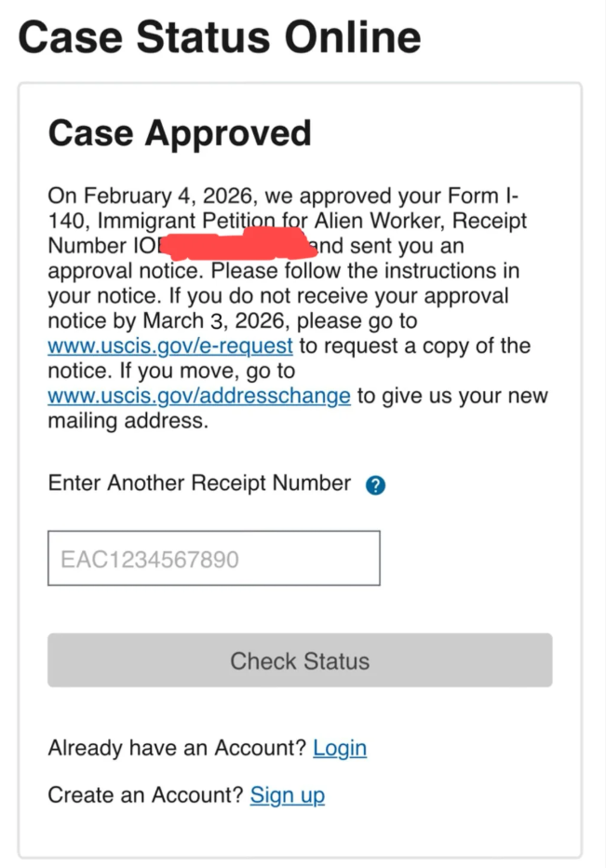Visit the www.uscis.gov/addresschange link
606x868 pixels.
pyautogui.click(x=199, y=396)
